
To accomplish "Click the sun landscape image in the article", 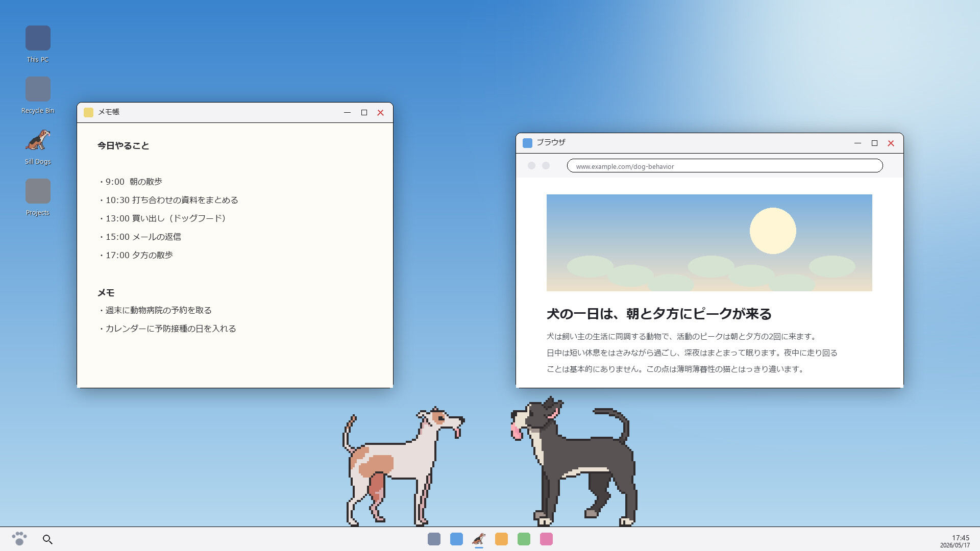I will [x=709, y=243].
